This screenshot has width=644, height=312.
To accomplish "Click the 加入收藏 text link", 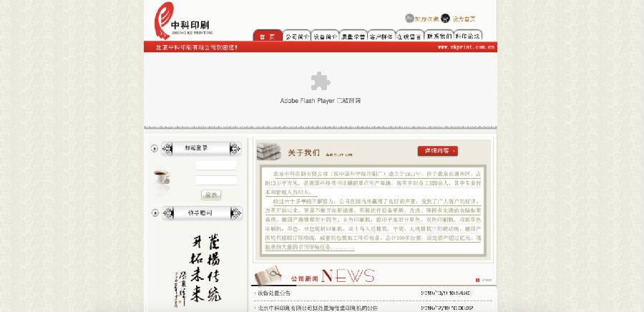I will coord(426,19).
